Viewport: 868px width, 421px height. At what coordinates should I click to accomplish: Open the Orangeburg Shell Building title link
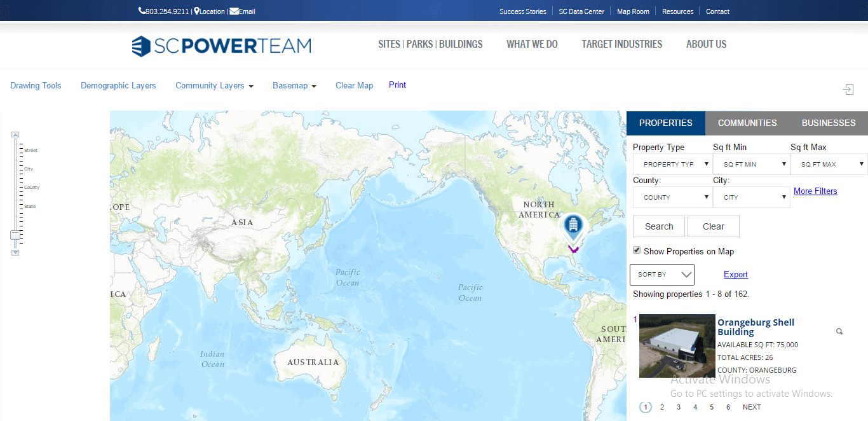click(x=756, y=327)
